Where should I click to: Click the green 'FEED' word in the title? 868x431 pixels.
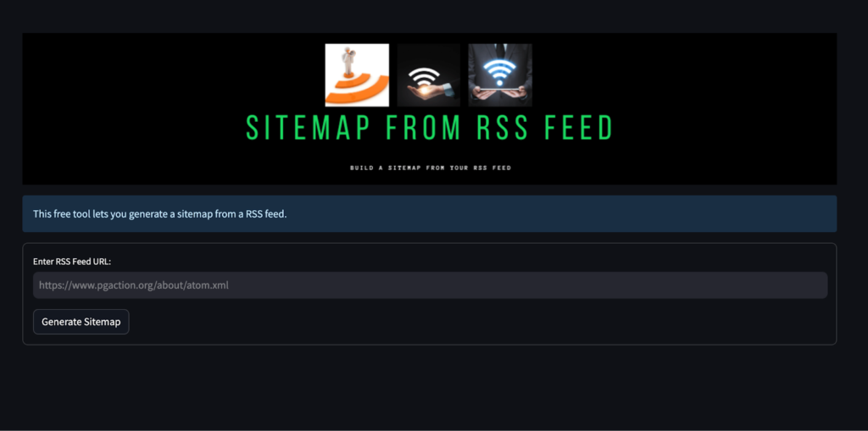(579, 128)
